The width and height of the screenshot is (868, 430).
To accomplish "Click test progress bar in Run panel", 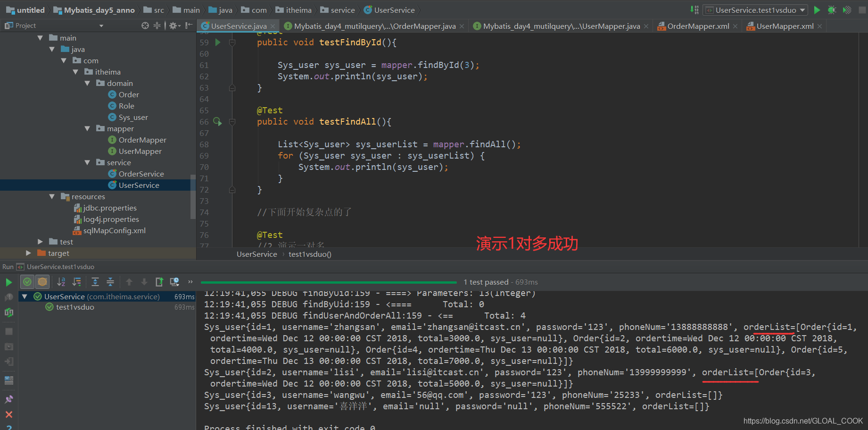I will click(329, 282).
